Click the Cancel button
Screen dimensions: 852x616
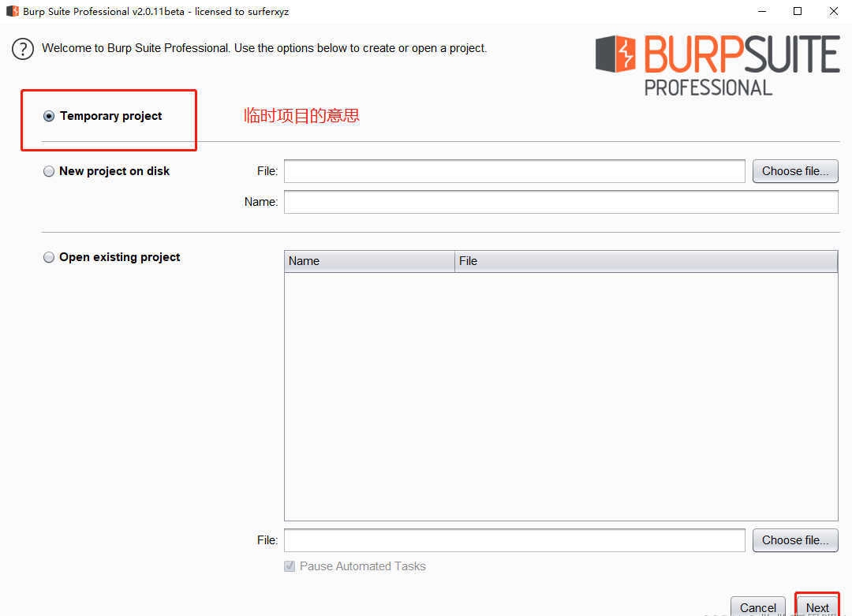pyautogui.click(x=758, y=607)
